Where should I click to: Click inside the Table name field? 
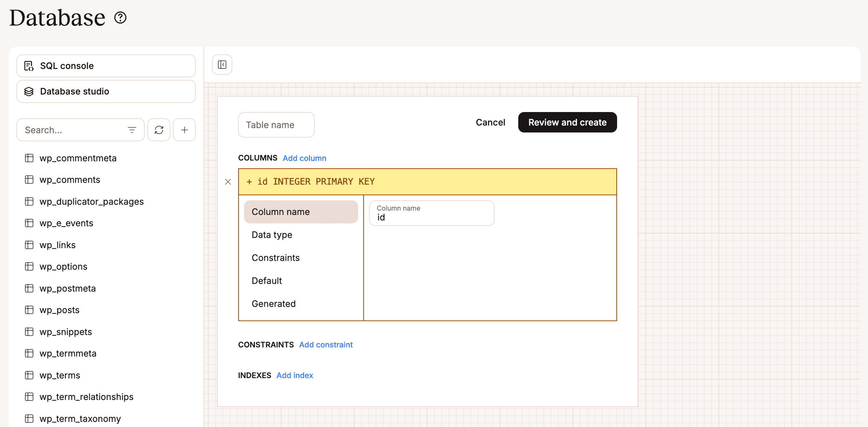click(276, 125)
